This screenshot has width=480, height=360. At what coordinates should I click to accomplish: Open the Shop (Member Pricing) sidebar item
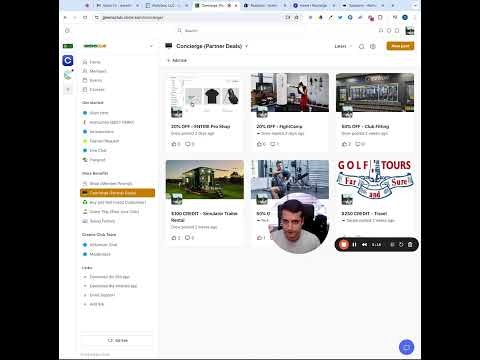[x=118, y=183]
